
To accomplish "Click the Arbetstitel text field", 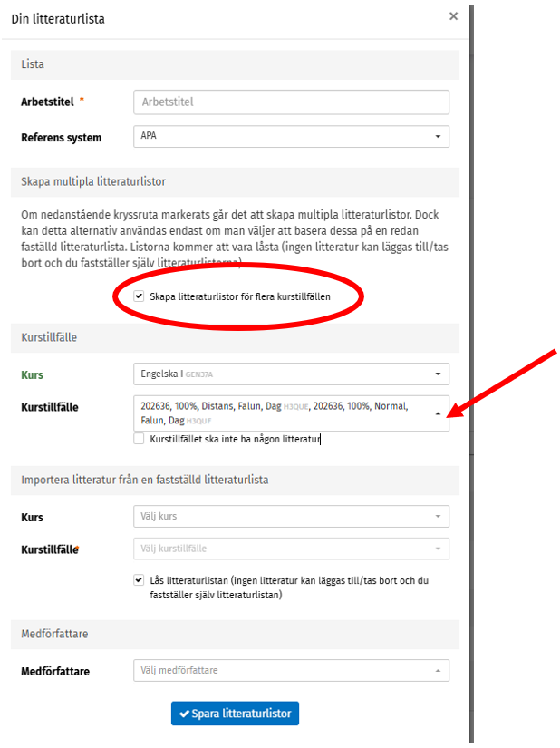I will click(x=291, y=102).
